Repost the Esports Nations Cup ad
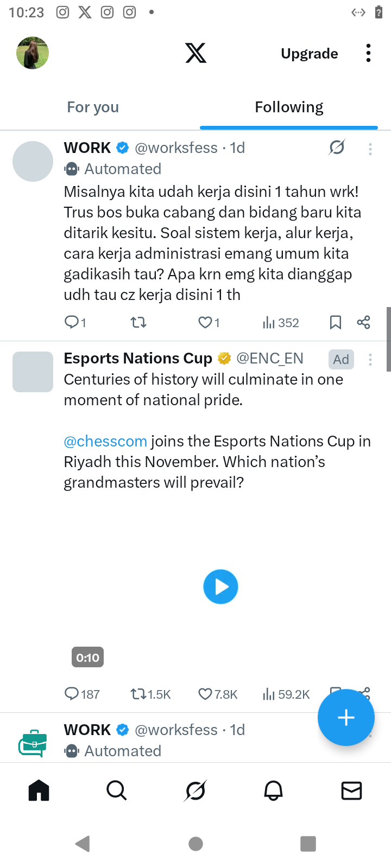391x868 pixels. click(x=138, y=694)
